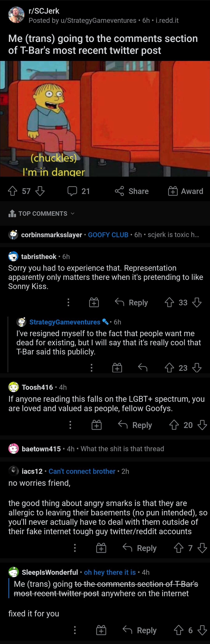
Task: Award SleepIsWonderful's comment with gift icon
Action: (x=101, y=630)
